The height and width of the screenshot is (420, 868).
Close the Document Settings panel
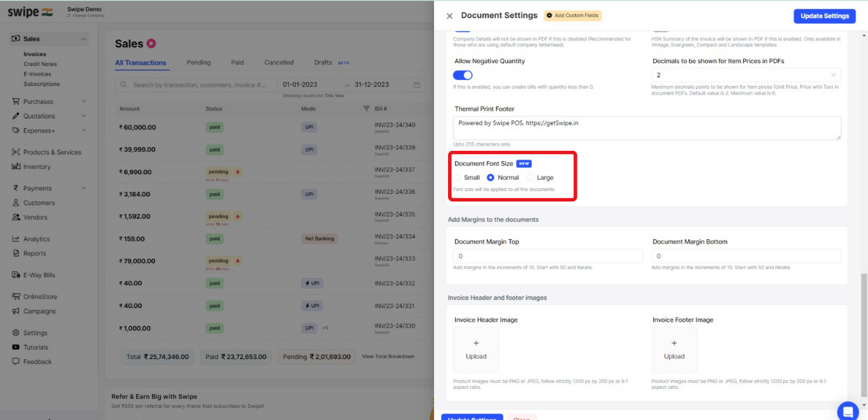pos(449,16)
